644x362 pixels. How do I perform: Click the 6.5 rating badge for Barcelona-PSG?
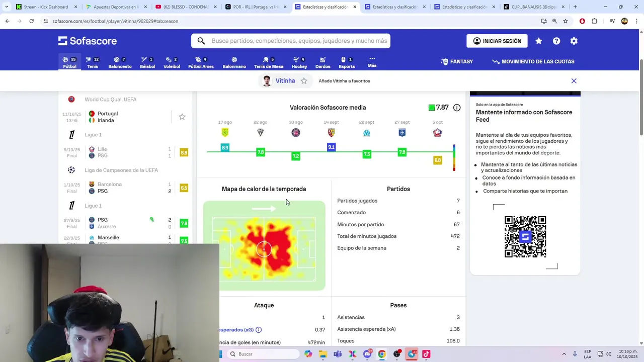pyautogui.click(x=184, y=188)
